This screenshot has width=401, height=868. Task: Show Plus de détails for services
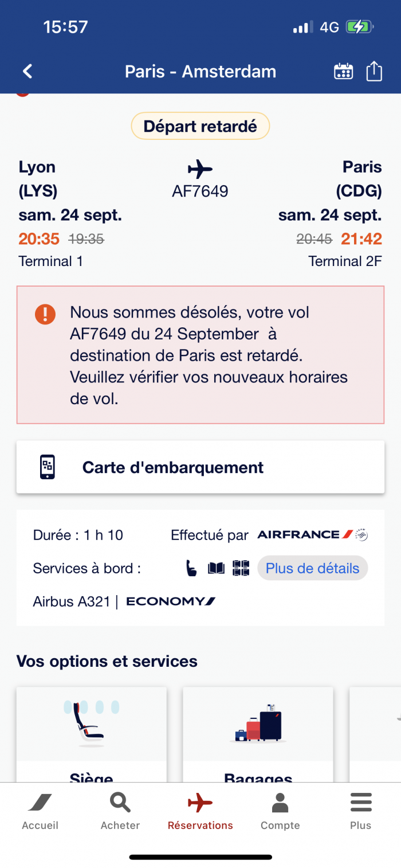click(x=313, y=568)
